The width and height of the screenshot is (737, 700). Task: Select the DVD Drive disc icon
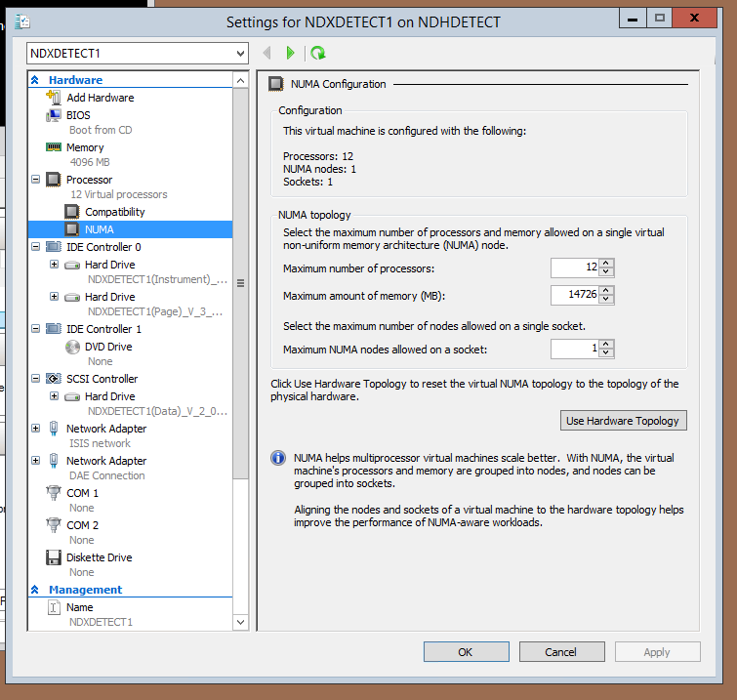coord(72,347)
